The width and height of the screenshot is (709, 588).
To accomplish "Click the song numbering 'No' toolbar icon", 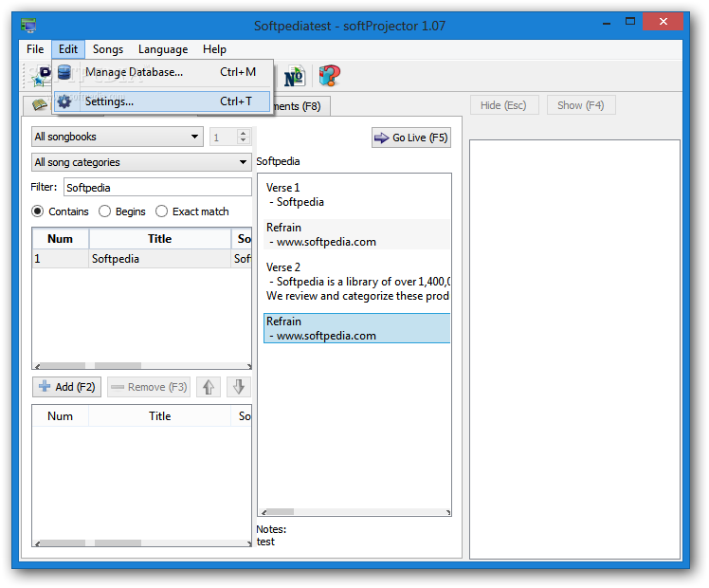I will [295, 77].
